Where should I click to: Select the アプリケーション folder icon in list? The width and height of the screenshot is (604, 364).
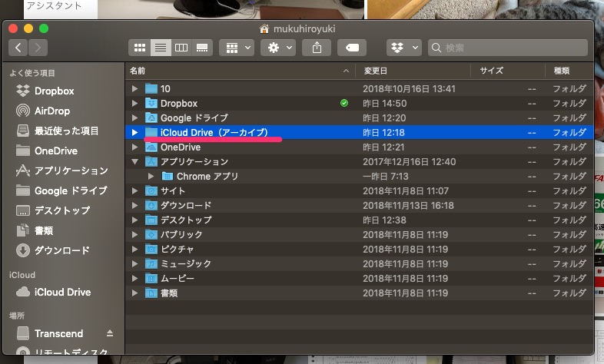point(151,162)
